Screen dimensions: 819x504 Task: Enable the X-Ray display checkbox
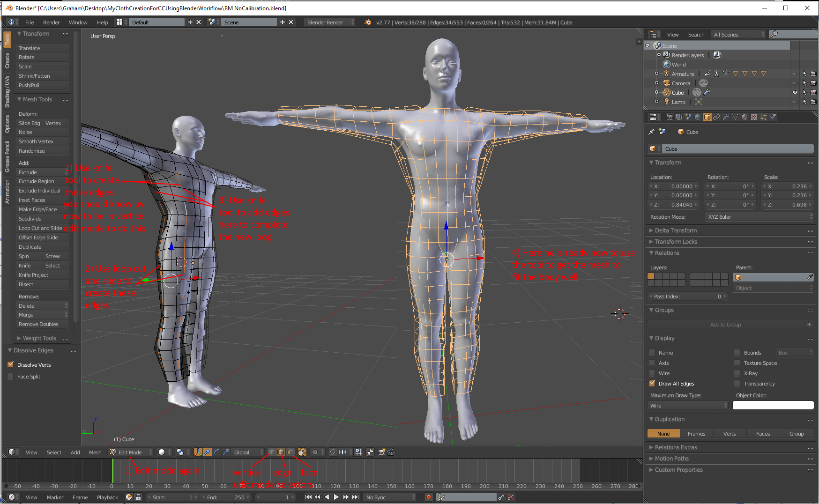737,373
